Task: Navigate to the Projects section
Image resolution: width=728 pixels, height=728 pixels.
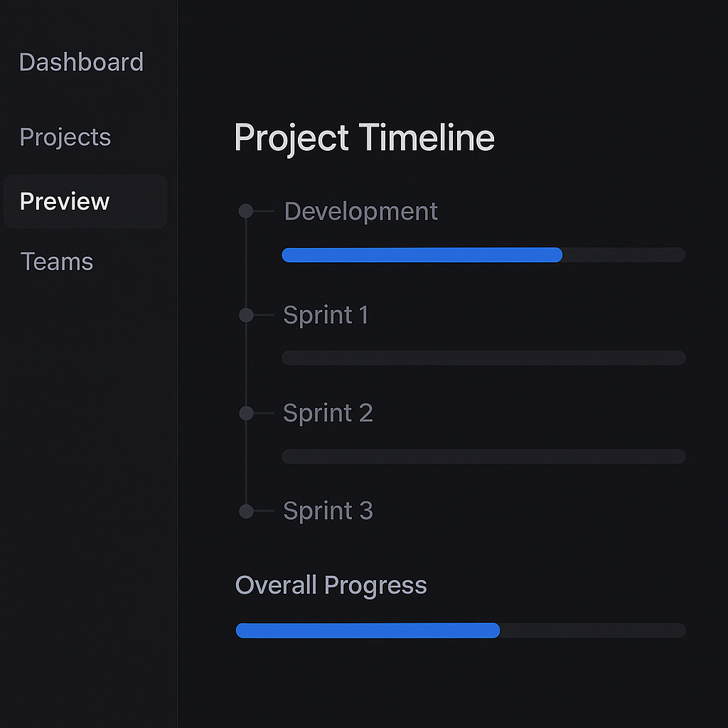Action: (x=65, y=136)
